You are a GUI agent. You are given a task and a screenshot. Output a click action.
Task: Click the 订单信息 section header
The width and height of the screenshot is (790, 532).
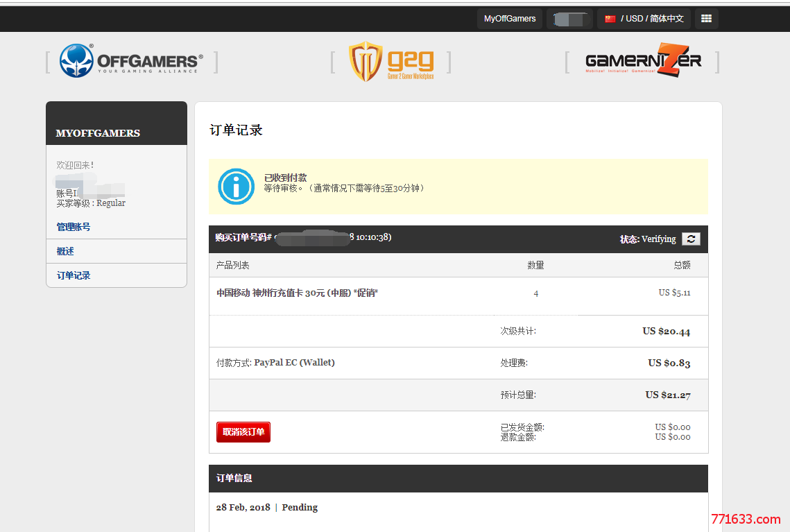(458, 478)
